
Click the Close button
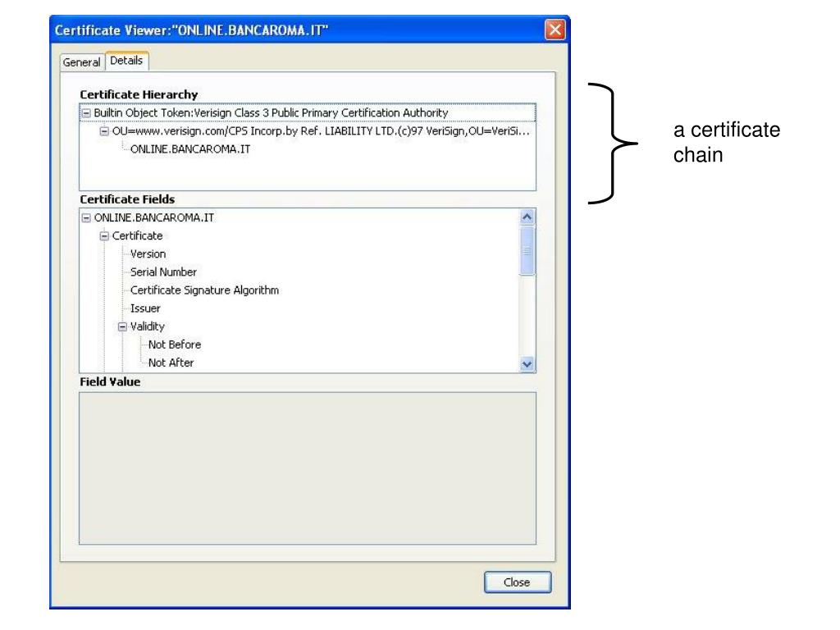[x=517, y=582]
